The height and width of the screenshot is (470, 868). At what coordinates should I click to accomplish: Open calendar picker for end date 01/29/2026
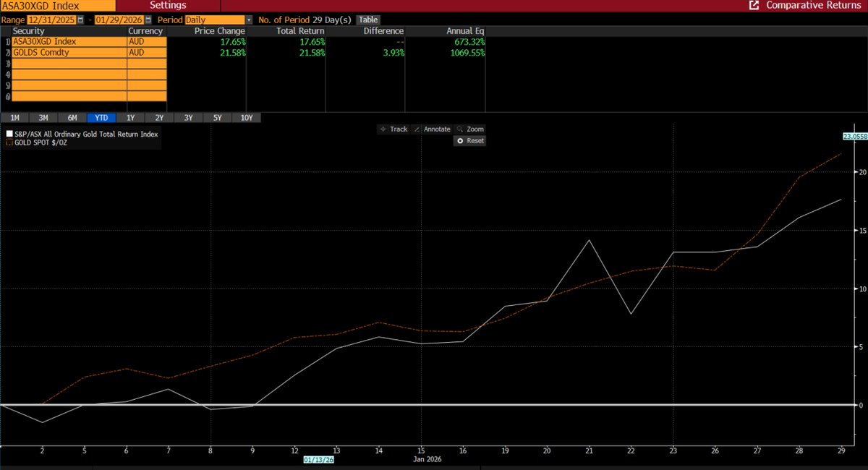coord(148,20)
